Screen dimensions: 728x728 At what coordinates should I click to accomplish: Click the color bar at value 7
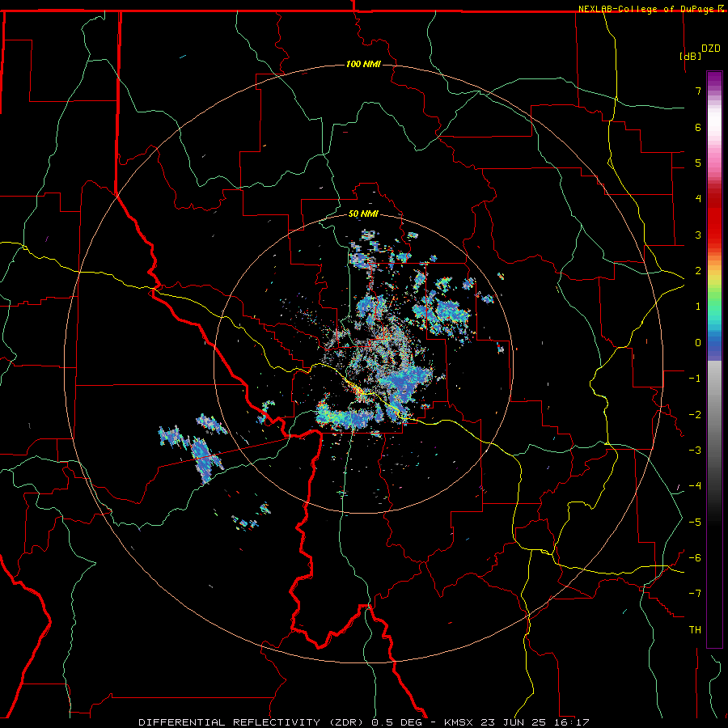point(714,91)
